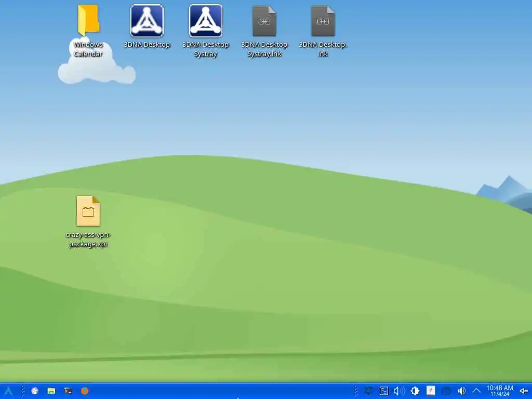Launch the terminal from taskbar
The height and width of the screenshot is (399, 532).
point(68,391)
